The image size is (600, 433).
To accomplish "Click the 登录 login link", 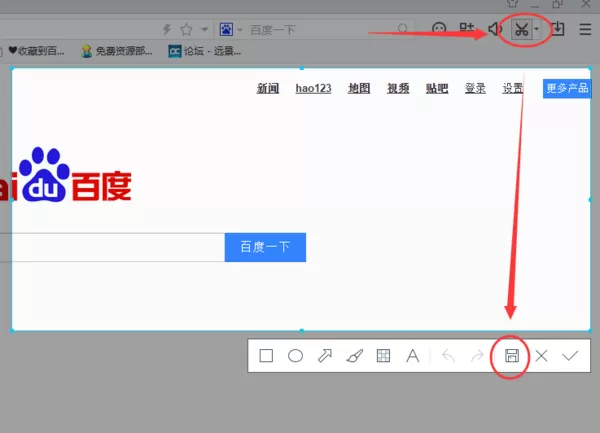I will click(x=475, y=88).
